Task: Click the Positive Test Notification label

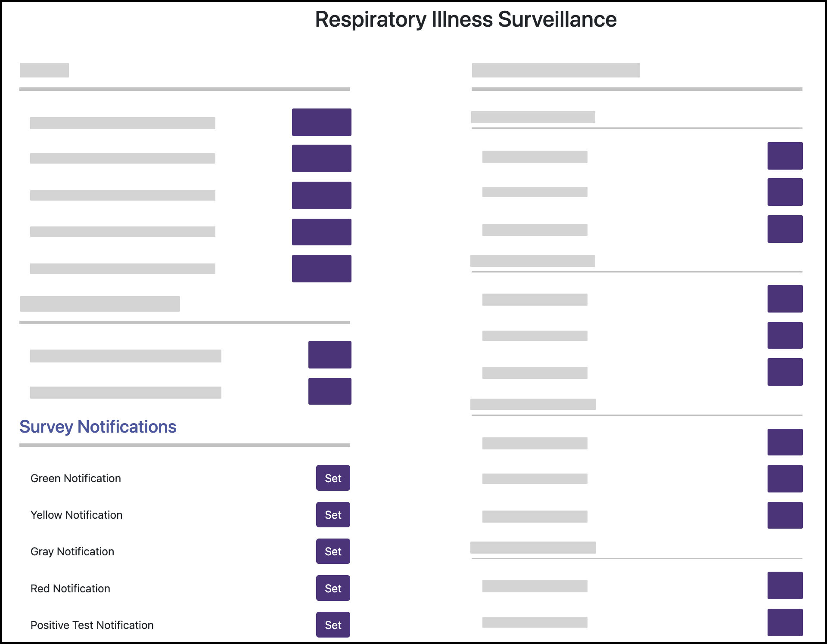Action: coord(92,625)
